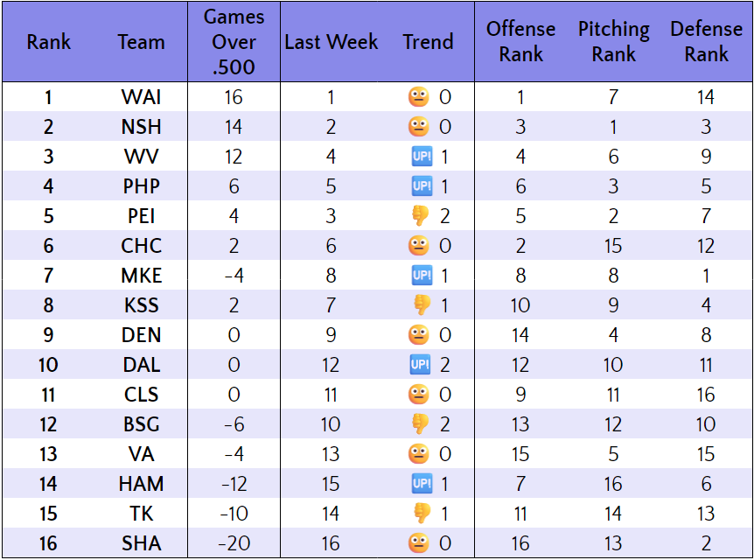The width and height of the screenshot is (754, 560).
Task: Select the Offense Rank header cell
Action: coord(520,42)
